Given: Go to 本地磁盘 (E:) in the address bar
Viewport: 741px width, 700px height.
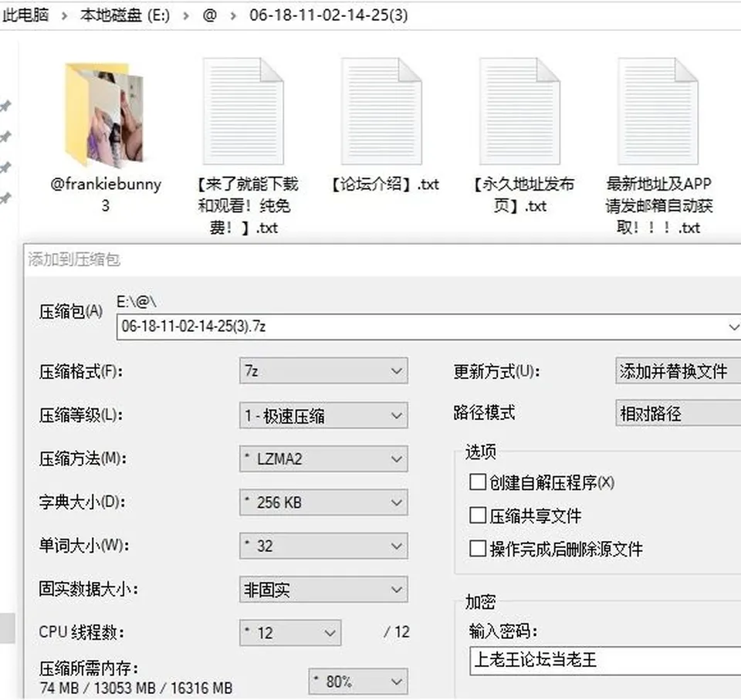Looking at the screenshot, I should [125, 15].
